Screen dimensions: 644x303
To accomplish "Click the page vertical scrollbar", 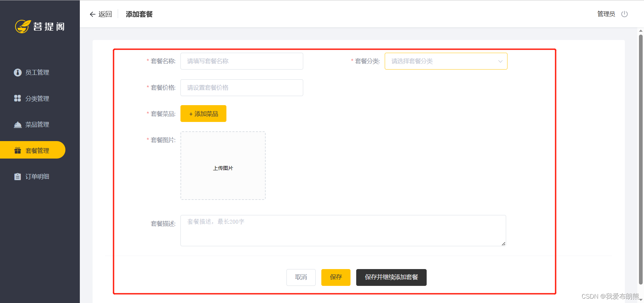I will tap(641, 159).
